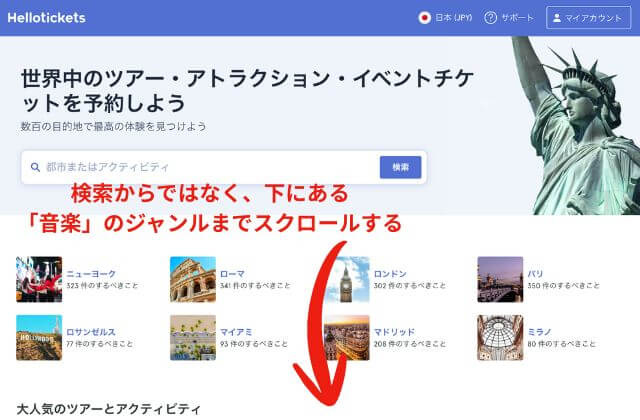Click the 数百の目的地で最高の体験を見つけよう subtitle

tap(113, 127)
